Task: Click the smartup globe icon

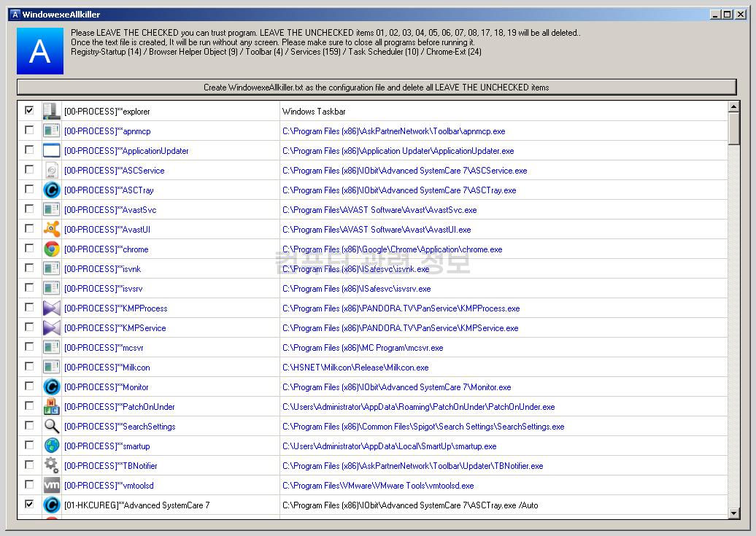Action: tap(52, 446)
